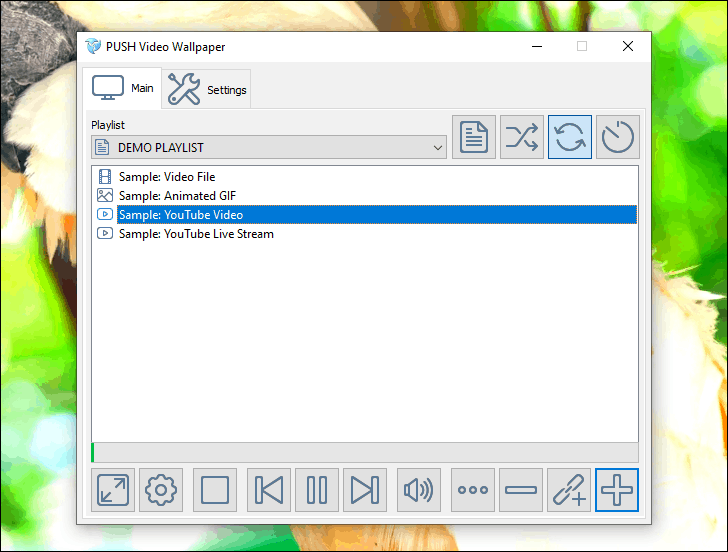Select Sample: Animated GIF item
Image resolution: width=728 pixels, height=552 pixels.
[177, 196]
